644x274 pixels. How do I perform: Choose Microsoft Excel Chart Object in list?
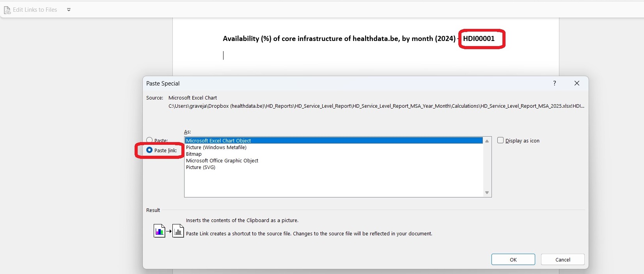tap(218, 141)
